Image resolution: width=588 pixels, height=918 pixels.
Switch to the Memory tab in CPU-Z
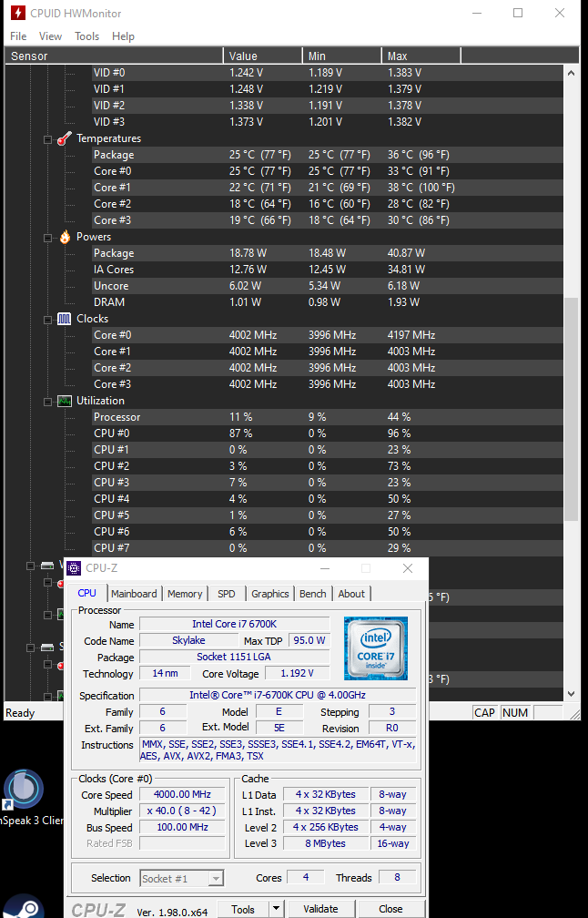(185, 594)
